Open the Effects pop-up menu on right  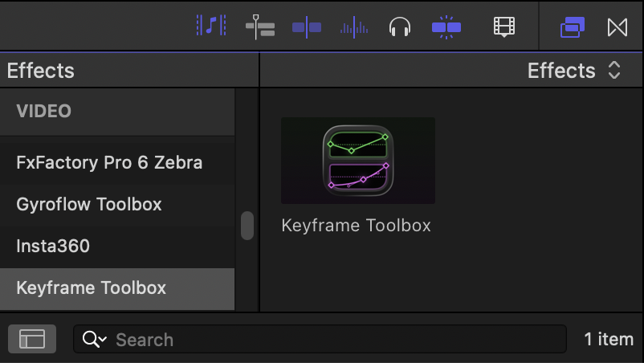tap(574, 71)
